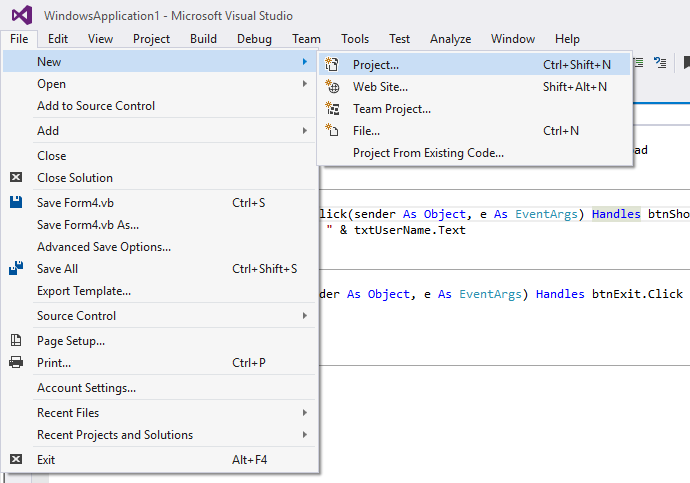Screen dimensions: 690x483
Task: Click the Close Solution icon
Action: pos(16,178)
